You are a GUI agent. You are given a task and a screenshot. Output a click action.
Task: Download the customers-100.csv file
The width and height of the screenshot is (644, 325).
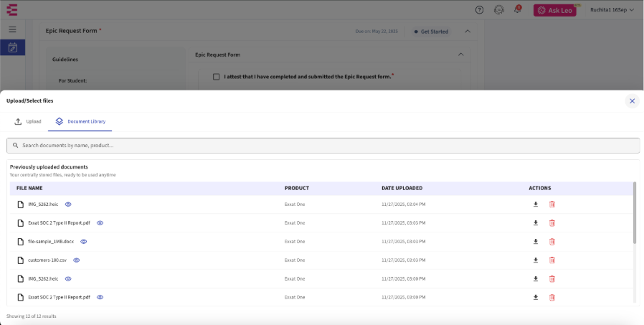[x=535, y=260]
